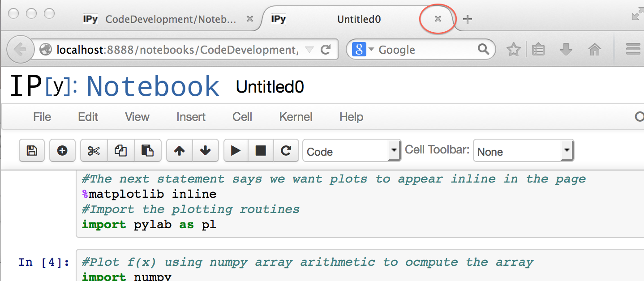Close the Untitled0 tab
644x281 pixels.
coord(438,19)
